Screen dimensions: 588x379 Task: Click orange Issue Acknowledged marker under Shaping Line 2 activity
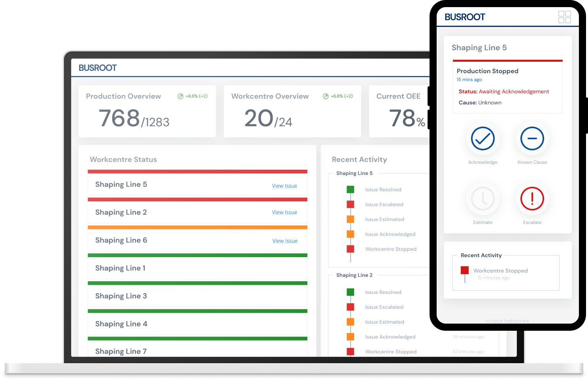[x=351, y=337]
